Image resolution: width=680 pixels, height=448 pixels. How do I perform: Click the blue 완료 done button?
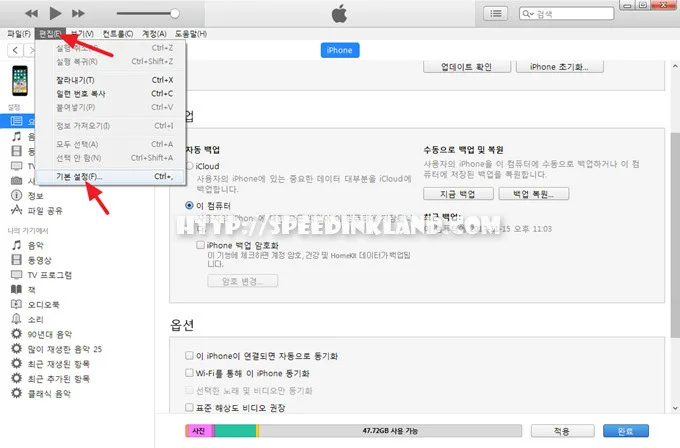point(626,431)
